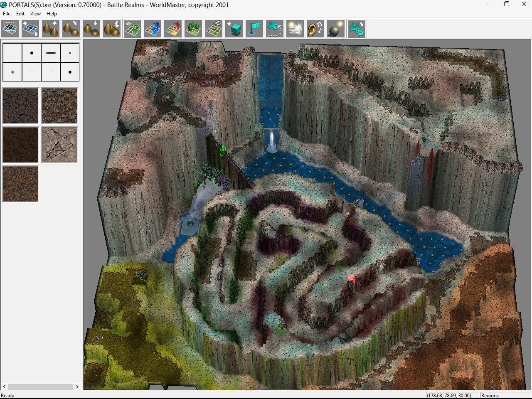Screen dimensions: 532x399
Task: Select the light cracked stone texture
Action: pos(60,145)
